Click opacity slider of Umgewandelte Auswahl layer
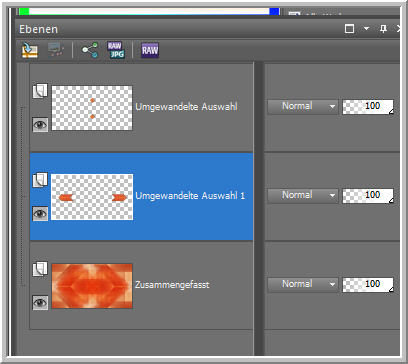 pos(368,107)
